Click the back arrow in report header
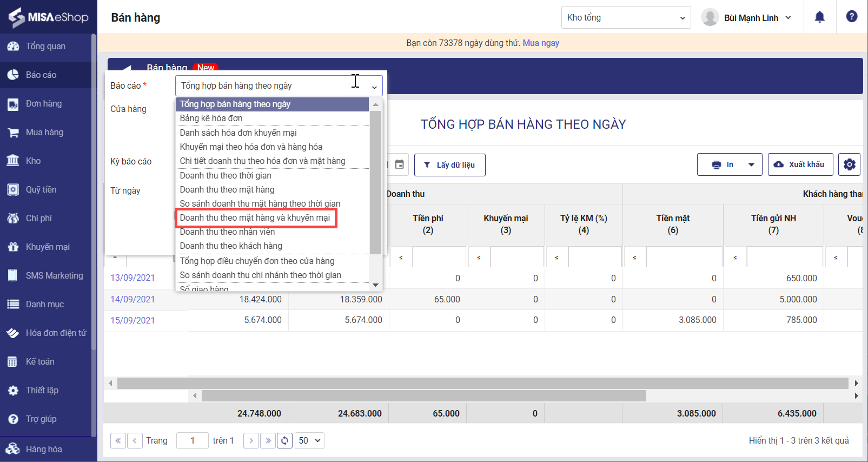Image resolution: width=868 pixels, height=462 pixels. point(127,68)
